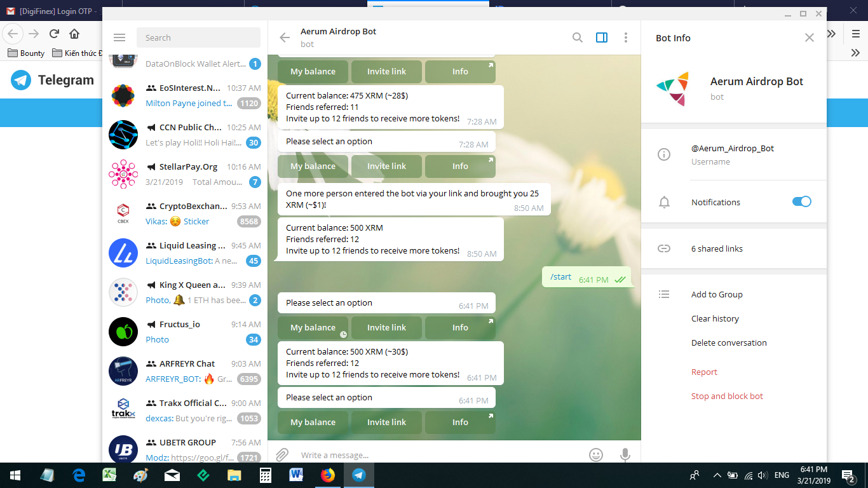Open the Liquid Leasing group chat
Viewport: 868px width, 488px height.
(184, 253)
